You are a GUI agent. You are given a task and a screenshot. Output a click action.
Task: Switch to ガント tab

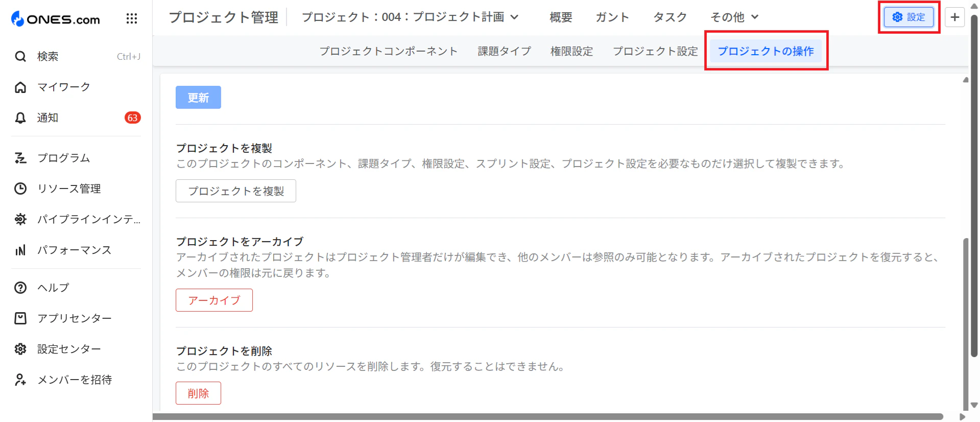tap(612, 17)
